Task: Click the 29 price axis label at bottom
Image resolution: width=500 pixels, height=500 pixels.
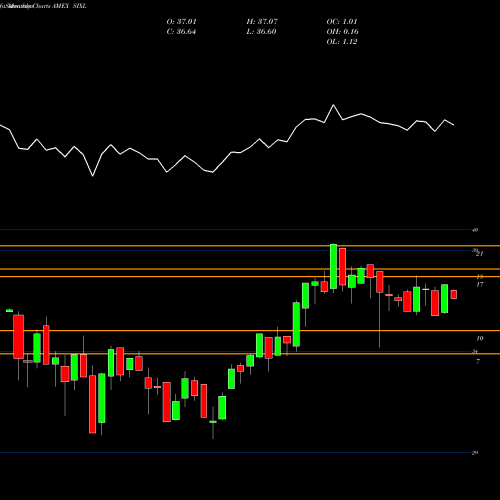Action: pyautogui.click(x=475, y=453)
